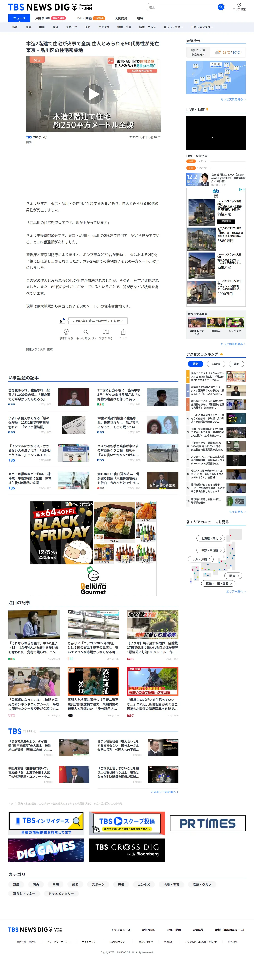Click the ドキュメンタリー category pill at bottom
254x980 pixels.
pos(61,894)
